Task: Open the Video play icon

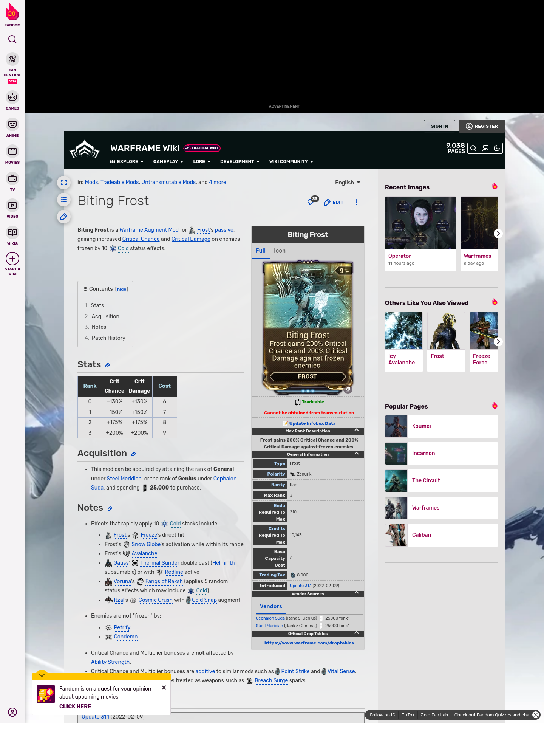Action: pos(12,205)
